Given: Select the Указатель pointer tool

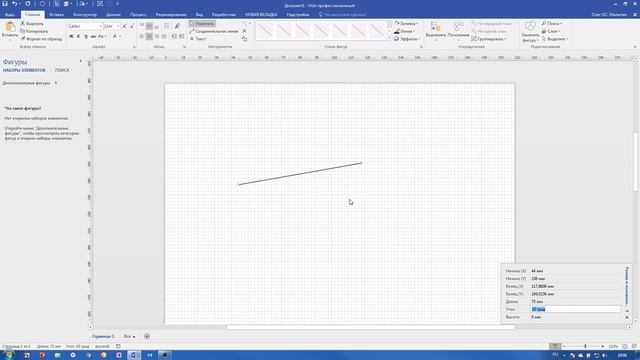Looking at the screenshot, I should click(x=202, y=24).
